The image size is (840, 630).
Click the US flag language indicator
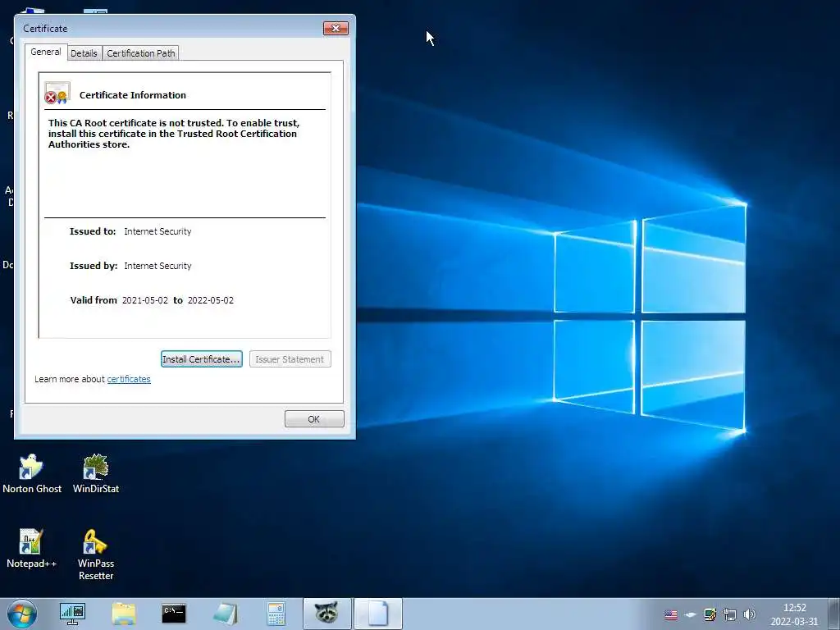point(671,615)
